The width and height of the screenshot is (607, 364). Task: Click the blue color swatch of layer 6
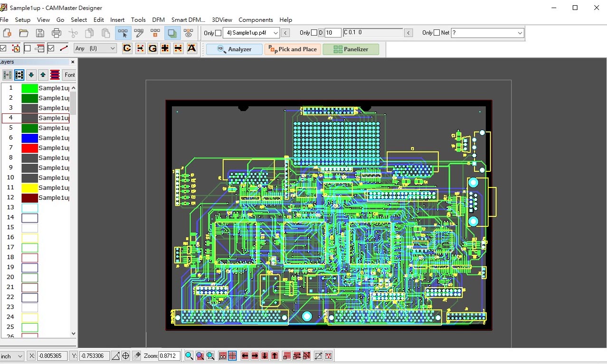pyautogui.click(x=29, y=138)
